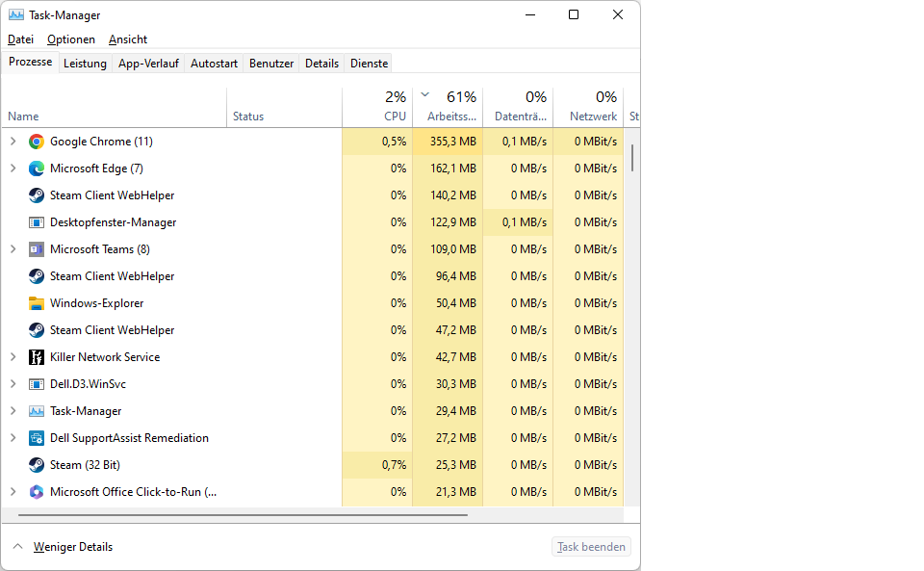Click the Steam icon beside 96,4 MB
924x571 pixels.
coord(37,276)
